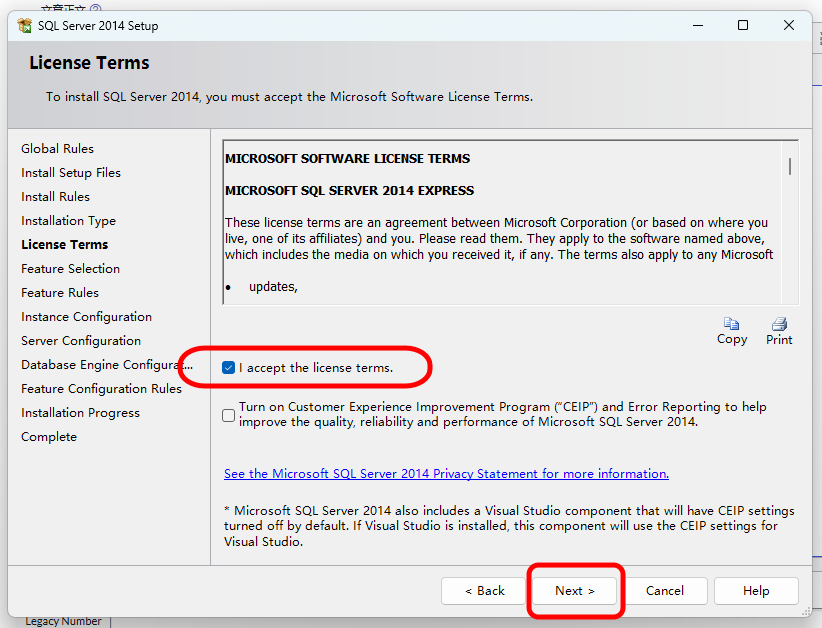Minimize the SQL Server 2014 Setup window
Screen dimensions: 822x628
tap(698, 25)
